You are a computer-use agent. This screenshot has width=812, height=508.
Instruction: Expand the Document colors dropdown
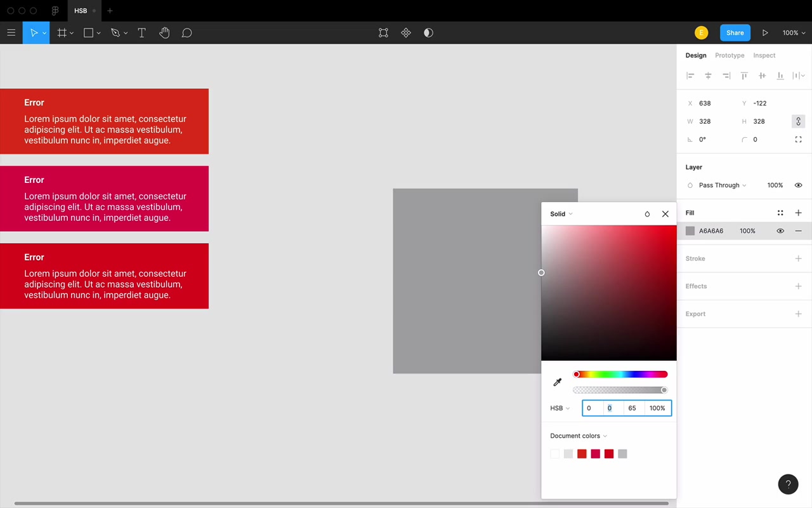coord(579,436)
